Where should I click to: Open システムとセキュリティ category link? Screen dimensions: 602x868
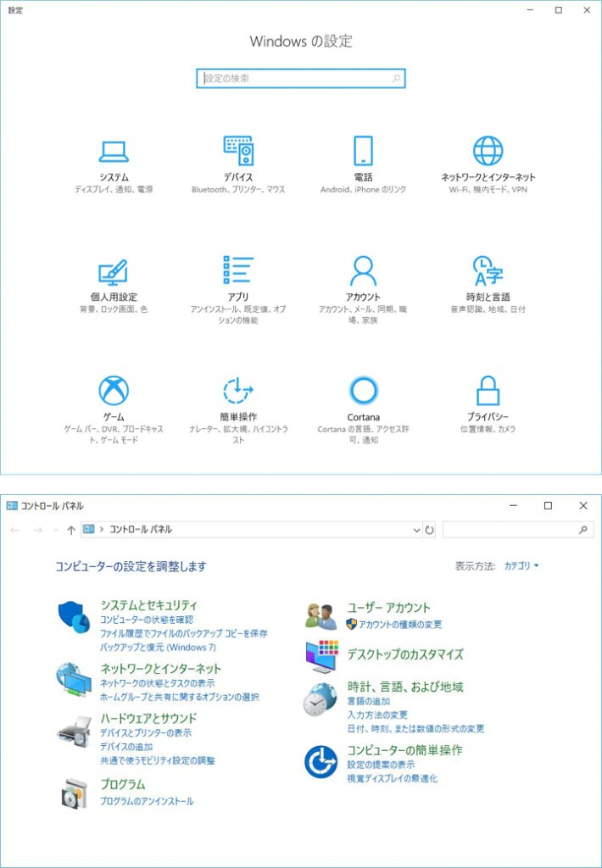pyautogui.click(x=148, y=604)
